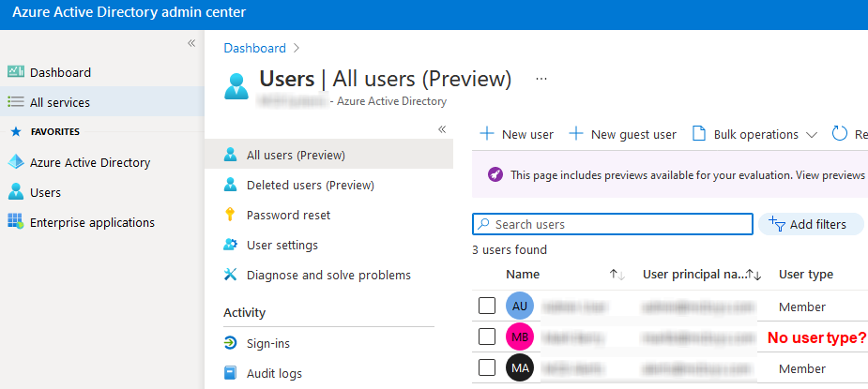Image resolution: width=868 pixels, height=389 pixels.
Task: Click the magnifier icon in search box
Action: [484, 224]
